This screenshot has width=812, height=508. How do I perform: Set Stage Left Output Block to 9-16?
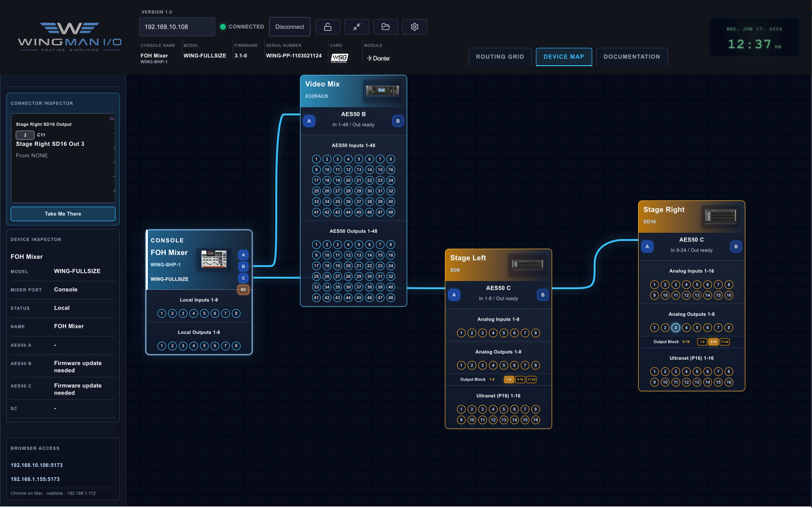pyautogui.click(x=520, y=380)
